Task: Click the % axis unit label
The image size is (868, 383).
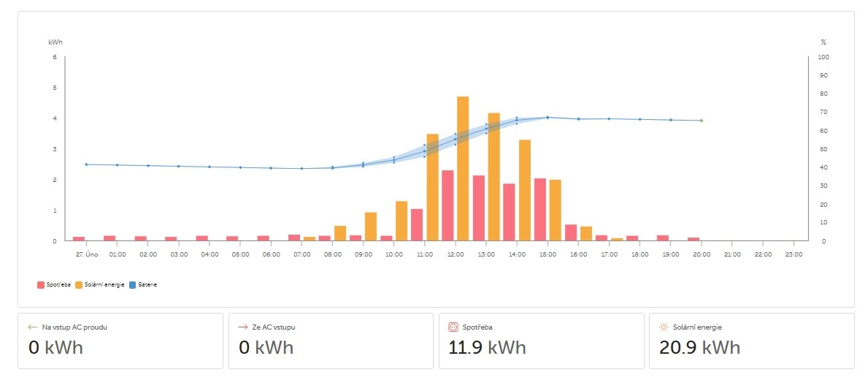Action: click(823, 42)
